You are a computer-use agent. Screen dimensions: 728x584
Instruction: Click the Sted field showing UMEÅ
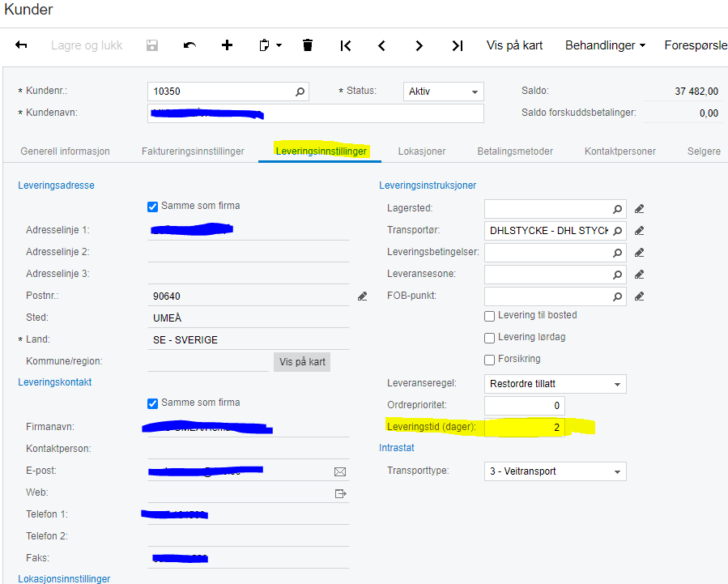click(249, 318)
